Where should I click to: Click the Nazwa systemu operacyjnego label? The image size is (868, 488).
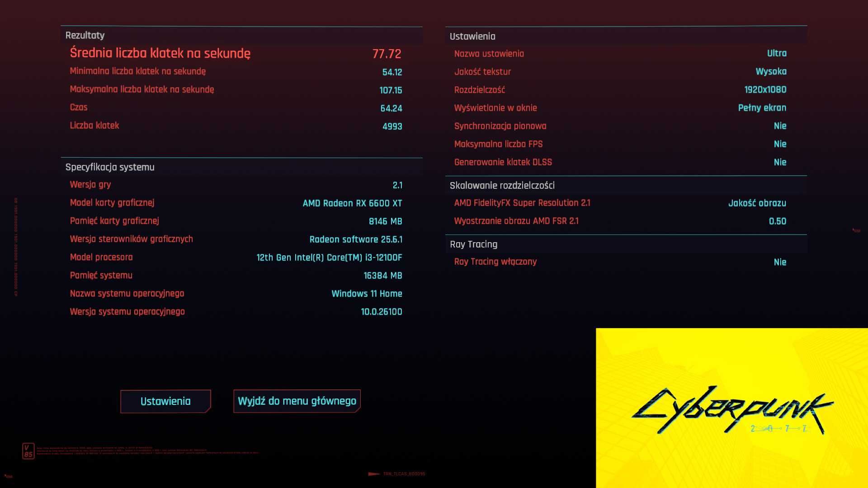coord(127,294)
